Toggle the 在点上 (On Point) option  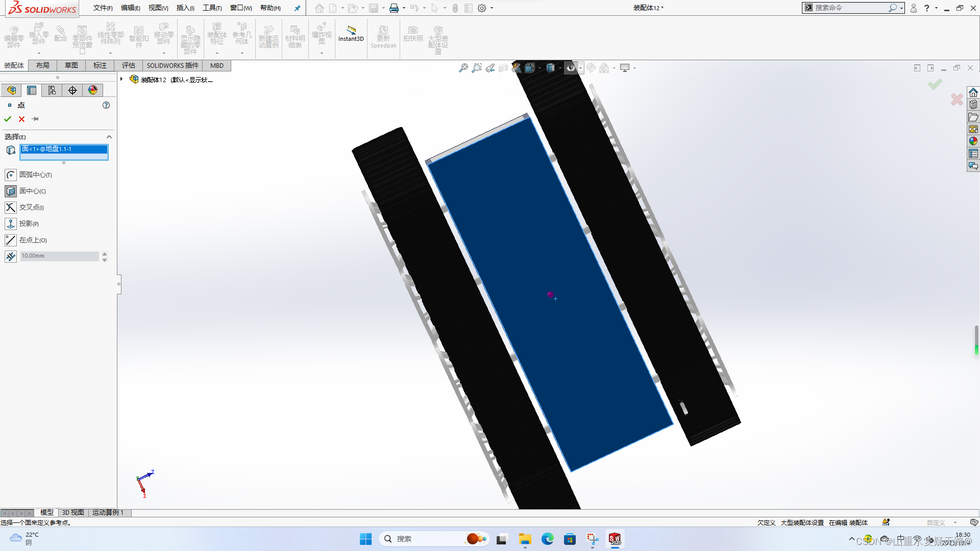(x=10, y=239)
